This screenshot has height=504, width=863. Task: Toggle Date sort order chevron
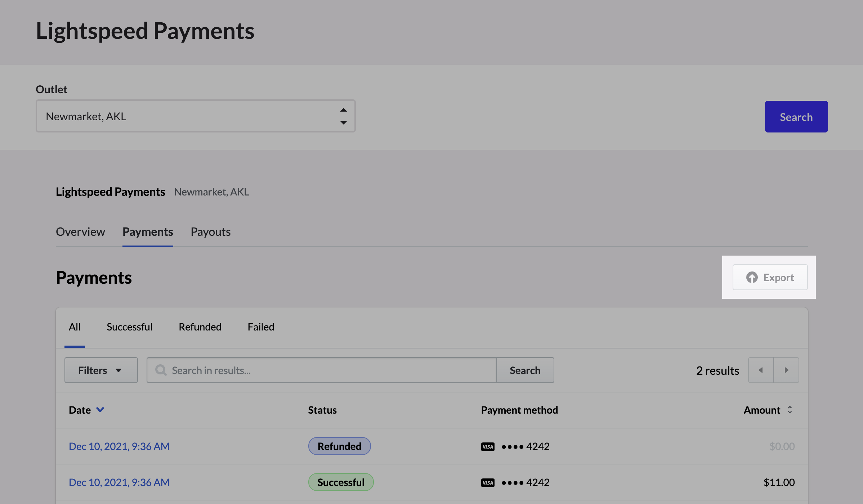[100, 410]
